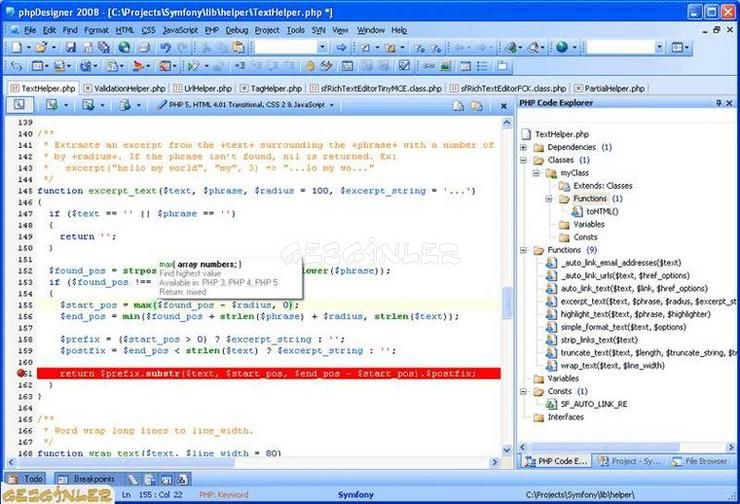740x504 pixels.
Task: Click the toHTML() function icon
Action: coord(577,211)
